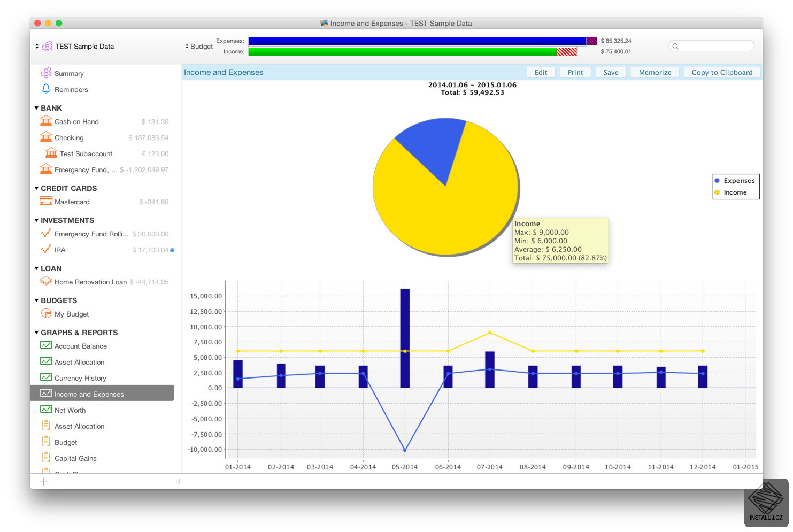Click the plus icon to add item
This screenshot has width=793, height=532.
(x=44, y=482)
